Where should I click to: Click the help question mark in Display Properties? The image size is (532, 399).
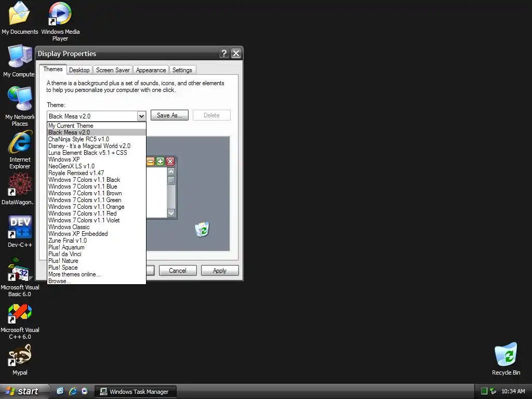[x=224, y=54]
